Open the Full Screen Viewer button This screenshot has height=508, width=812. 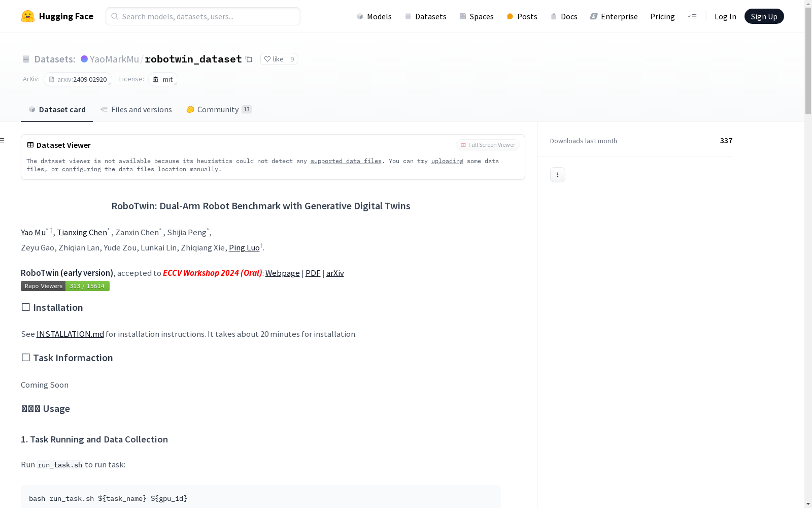click(488, 145)
